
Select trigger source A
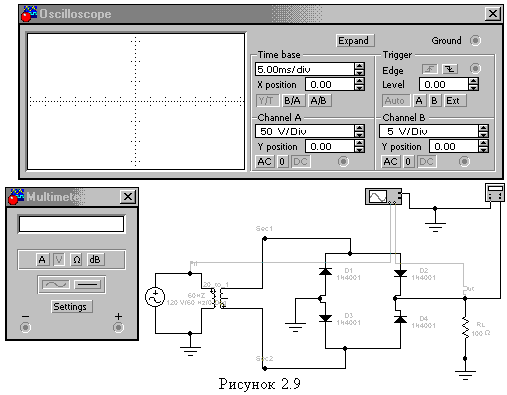[419, 101]
